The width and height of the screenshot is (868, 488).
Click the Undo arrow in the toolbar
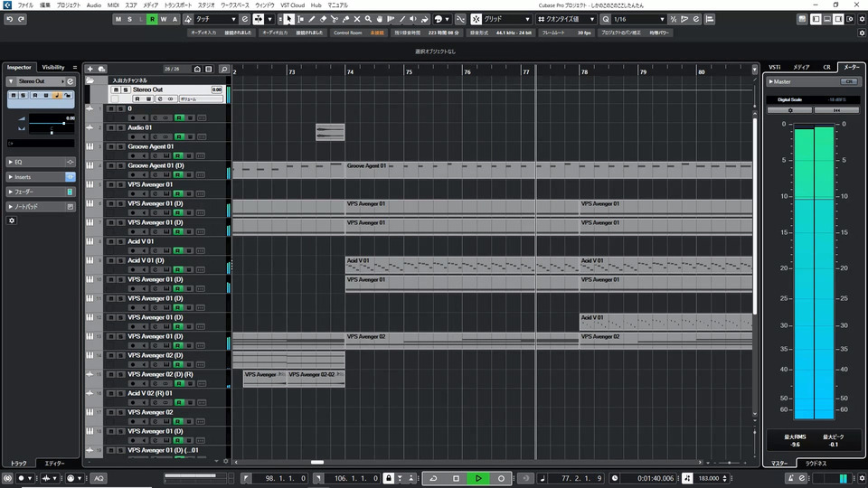point(8,19)
